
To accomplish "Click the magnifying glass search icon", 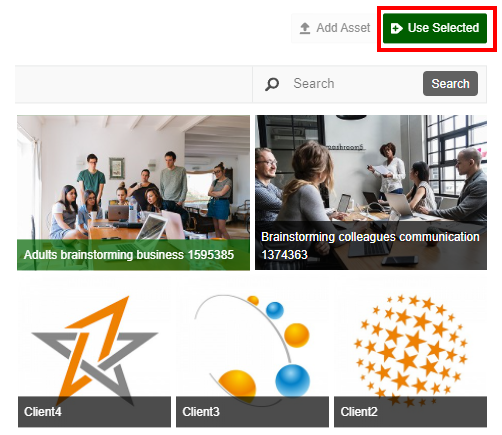I will 272,84.
